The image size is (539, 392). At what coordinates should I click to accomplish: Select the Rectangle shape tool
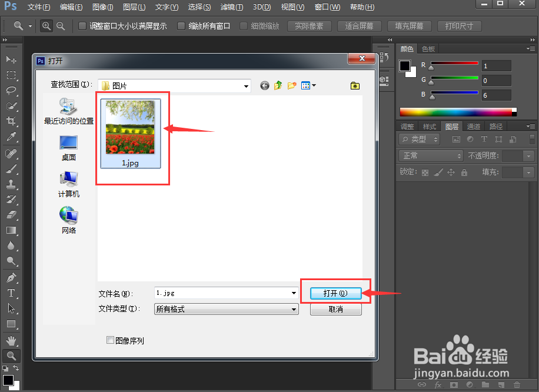(x=11, y=324)
